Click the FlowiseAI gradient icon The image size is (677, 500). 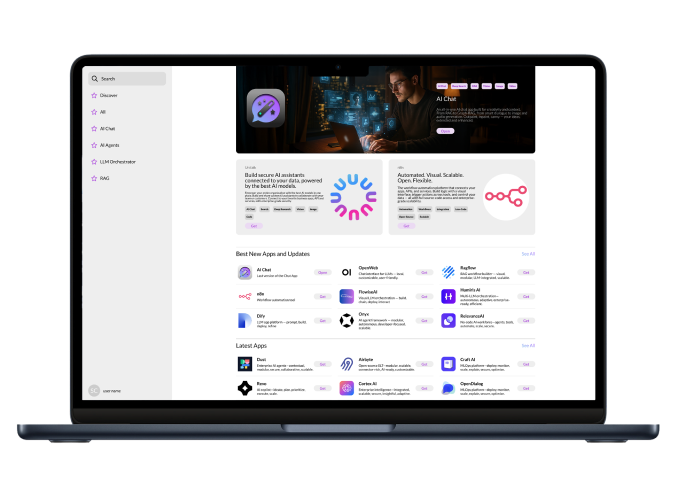click(346, 297)
